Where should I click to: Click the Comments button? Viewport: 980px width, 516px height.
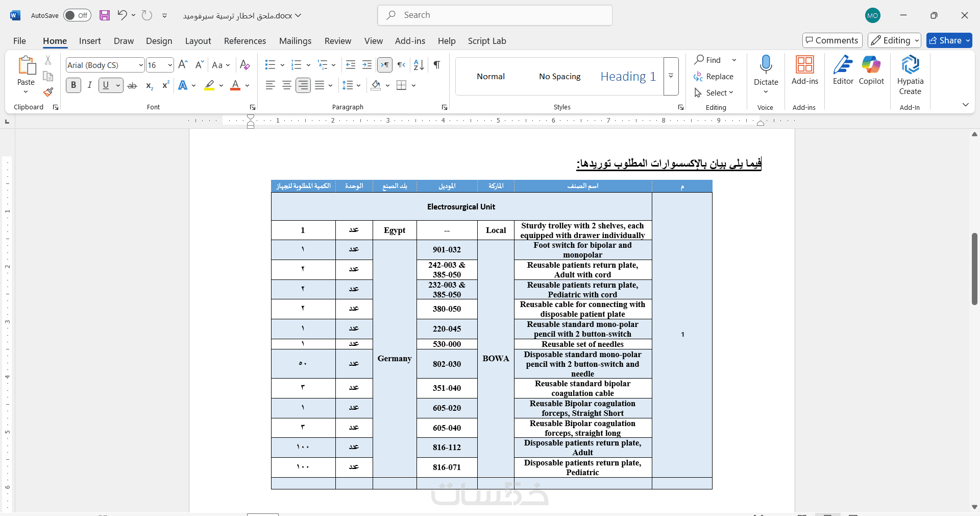[x=832, y=40]
